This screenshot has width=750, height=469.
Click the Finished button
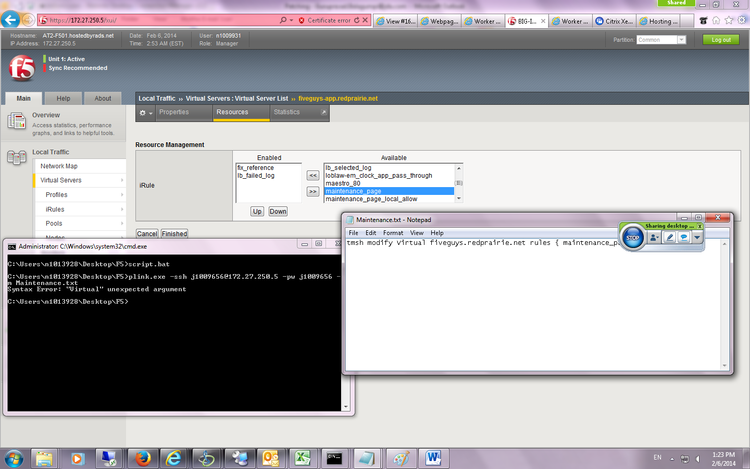[174, 233]
